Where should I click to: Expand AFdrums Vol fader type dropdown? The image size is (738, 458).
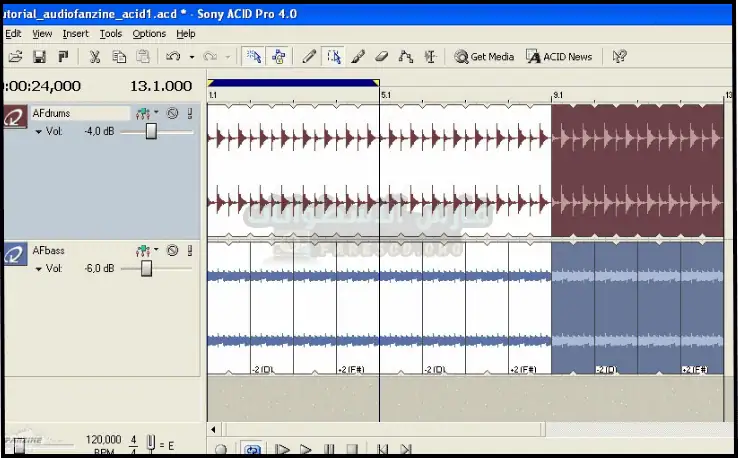pyautogui.click(x=38, y=132)
